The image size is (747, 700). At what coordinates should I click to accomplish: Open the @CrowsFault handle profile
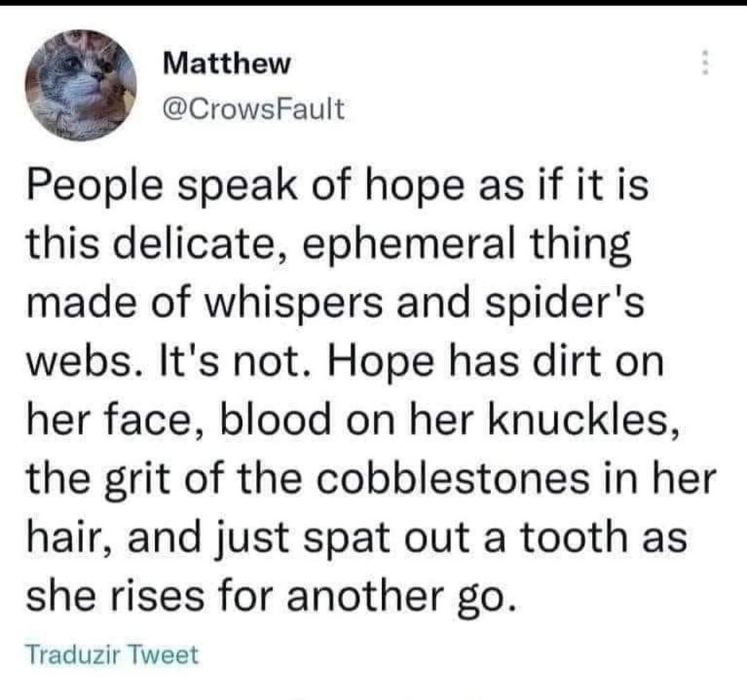pos(253,109)
